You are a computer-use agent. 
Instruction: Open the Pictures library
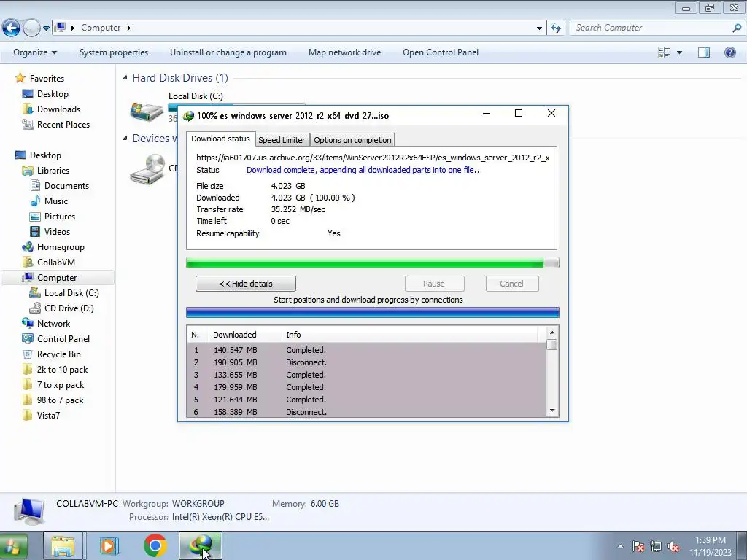tap(53, 216)
